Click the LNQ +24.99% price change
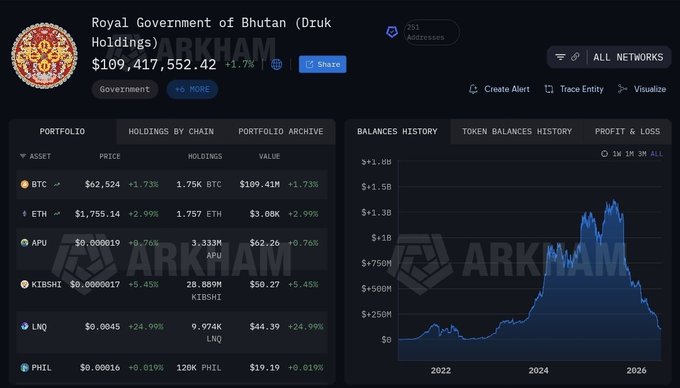 [146, 326]
